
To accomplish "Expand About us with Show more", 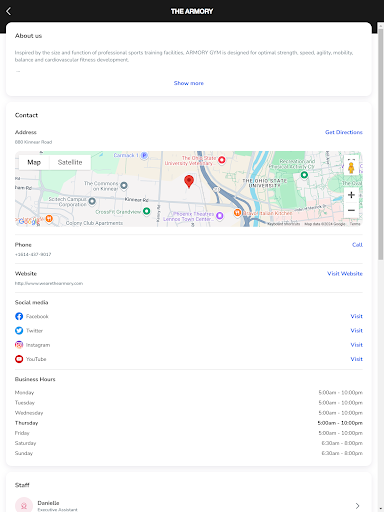I will [189, 83].
